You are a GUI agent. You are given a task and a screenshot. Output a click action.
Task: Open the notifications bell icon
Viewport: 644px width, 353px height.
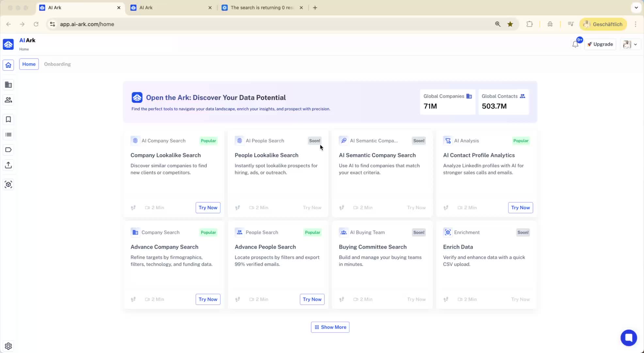pos(575,44)
